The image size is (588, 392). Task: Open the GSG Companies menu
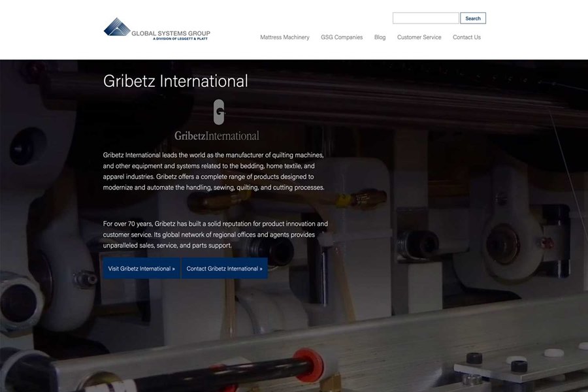coord(342,37)
